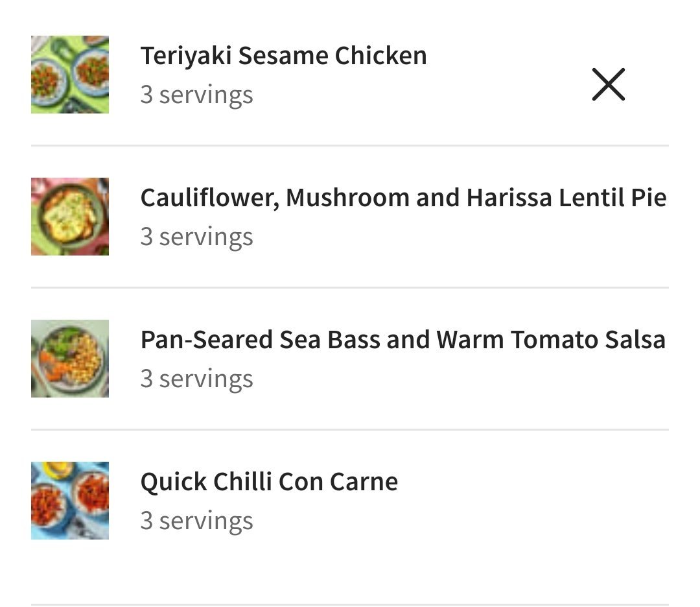View the Pan-Seared Sea Bass dish photo
This screenshot has height=607, width=700.
(x=70, y=359)
